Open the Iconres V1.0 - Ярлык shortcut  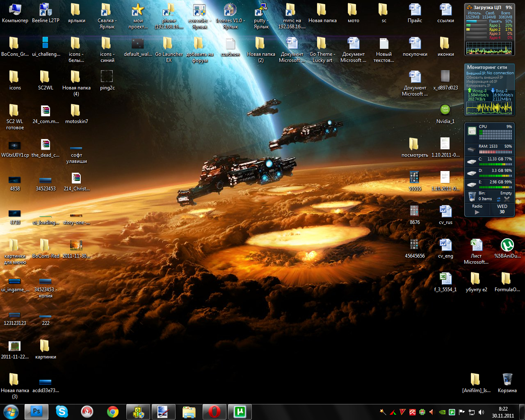[x=230, y=16]
